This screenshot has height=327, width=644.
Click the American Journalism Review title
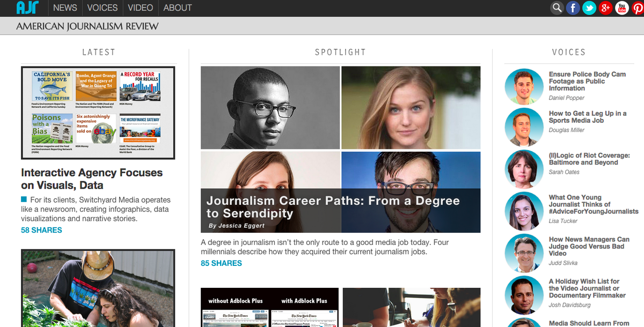pos(87,26)
